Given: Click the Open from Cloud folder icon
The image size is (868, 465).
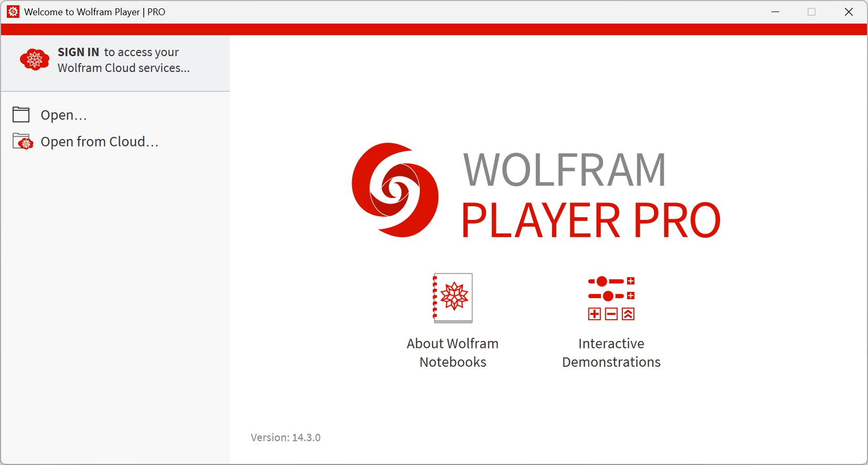Looking at the screenshot, I should [x=23, y=141].
